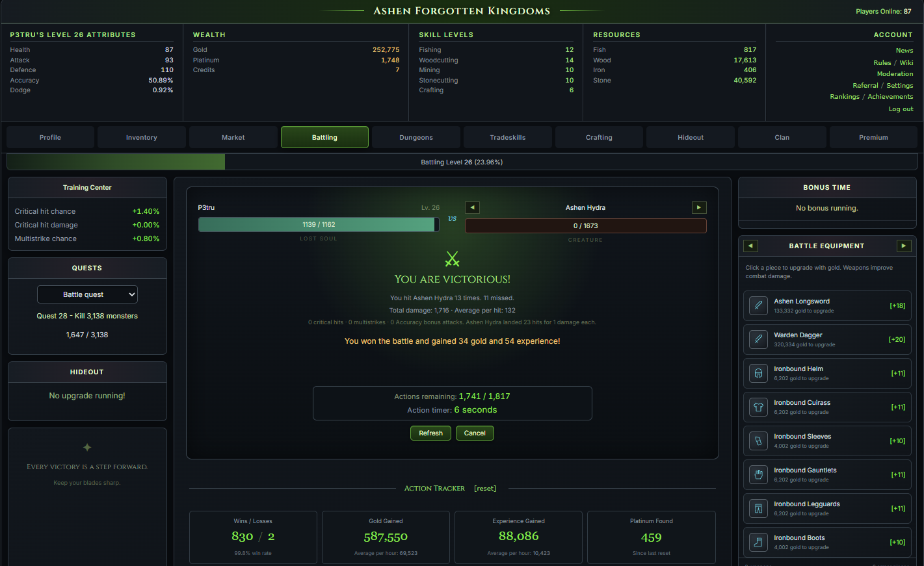Image resolution: width=924 pixels, height=566 pixels.
Task: Open the Clan tab
Action: pyautogui.click(x=782, y=137)
